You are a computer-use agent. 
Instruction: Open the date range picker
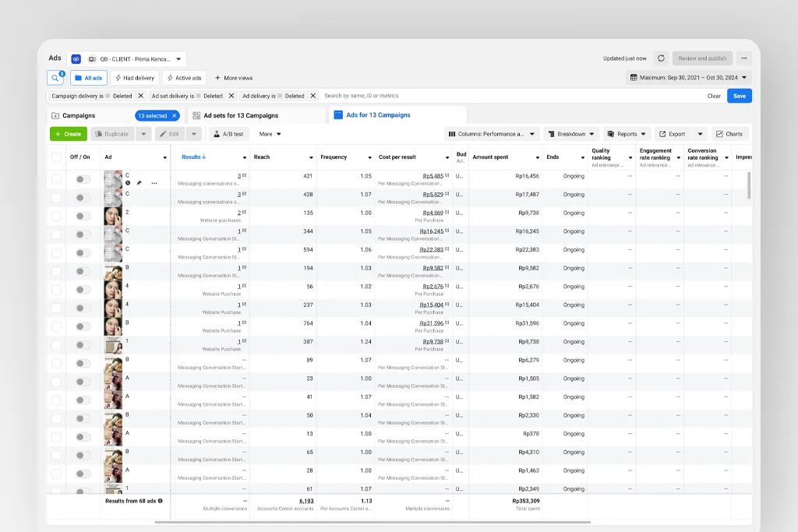point(688,78)
